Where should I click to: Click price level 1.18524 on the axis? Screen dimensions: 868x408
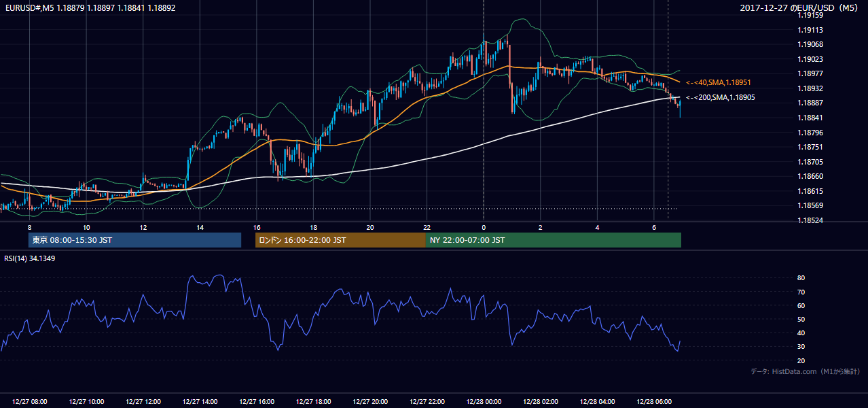(810, 220)
